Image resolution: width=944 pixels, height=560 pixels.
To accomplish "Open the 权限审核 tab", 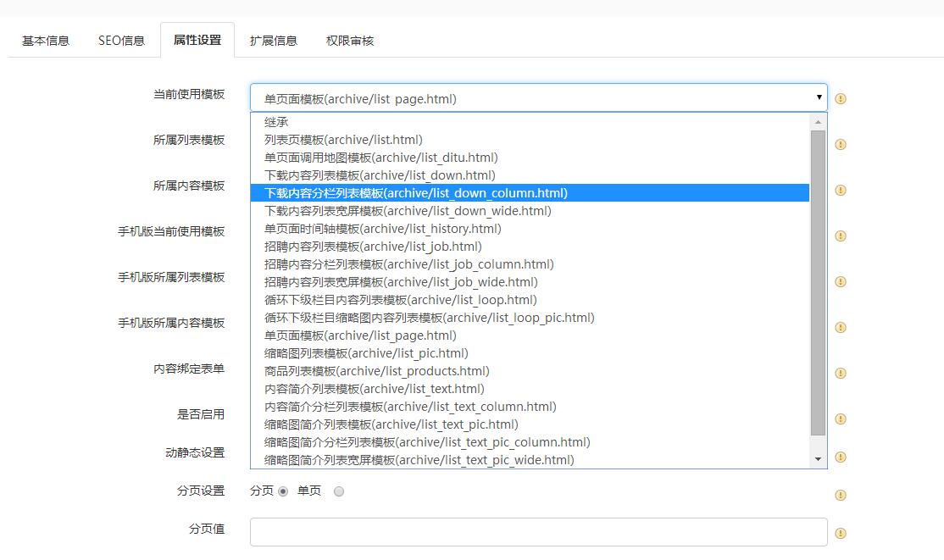I will 349,40.
